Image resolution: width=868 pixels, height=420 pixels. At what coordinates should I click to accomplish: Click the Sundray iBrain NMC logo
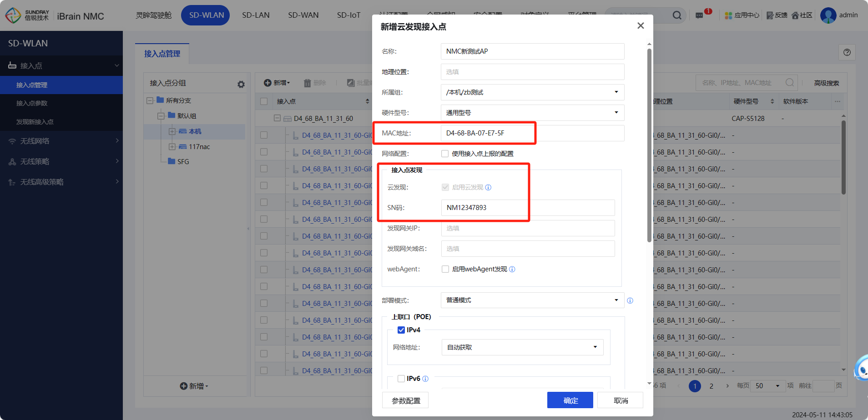pyautogui.click(x=55, y=16)
